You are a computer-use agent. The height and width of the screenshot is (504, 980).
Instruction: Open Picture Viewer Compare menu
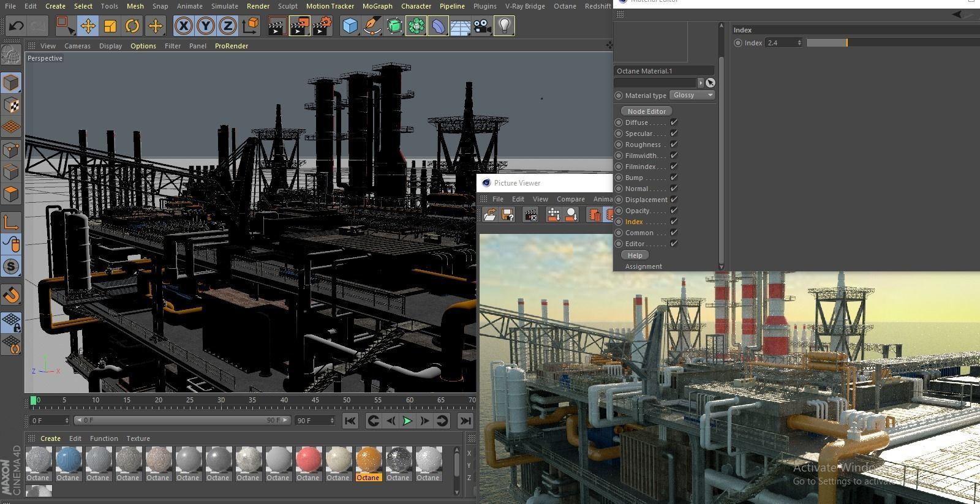(571, 199)
